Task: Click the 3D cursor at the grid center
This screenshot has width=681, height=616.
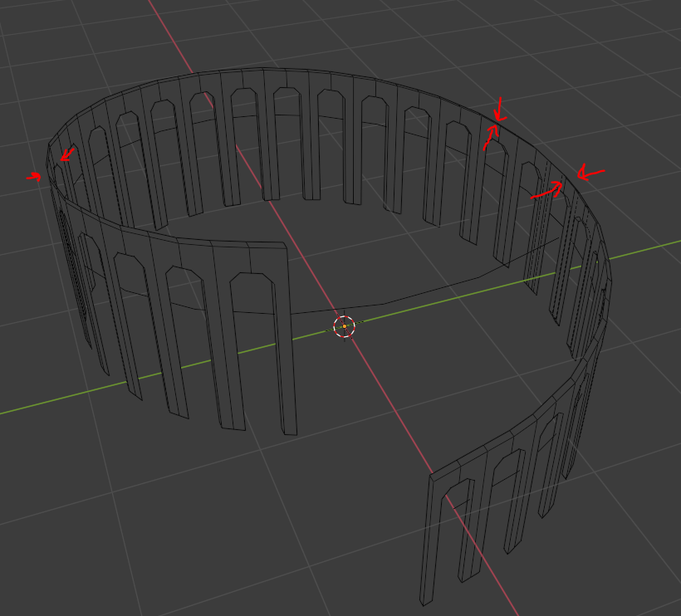Action: click(x=345, y=326)
